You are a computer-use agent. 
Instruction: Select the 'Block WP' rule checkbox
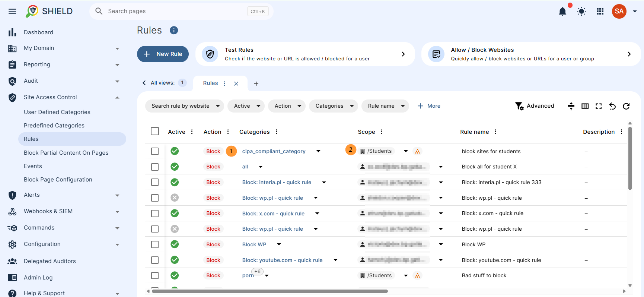pos(155,244)
